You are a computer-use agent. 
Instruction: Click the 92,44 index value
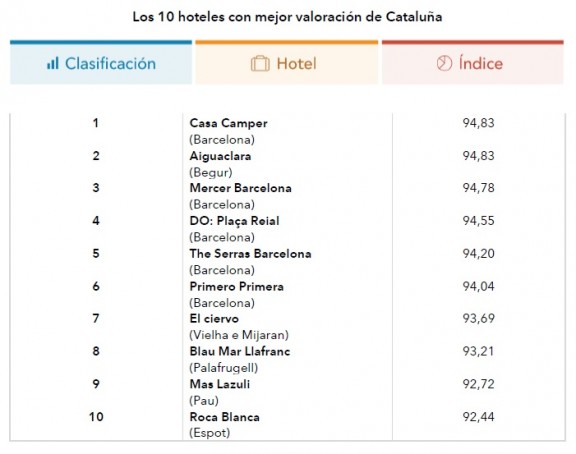pos(478,417)
